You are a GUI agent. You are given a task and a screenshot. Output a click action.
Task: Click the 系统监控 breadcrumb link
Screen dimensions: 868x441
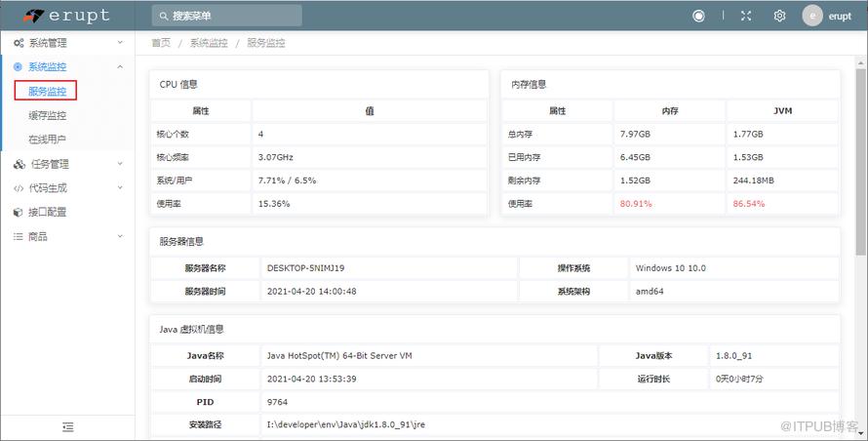click(209, 43)
